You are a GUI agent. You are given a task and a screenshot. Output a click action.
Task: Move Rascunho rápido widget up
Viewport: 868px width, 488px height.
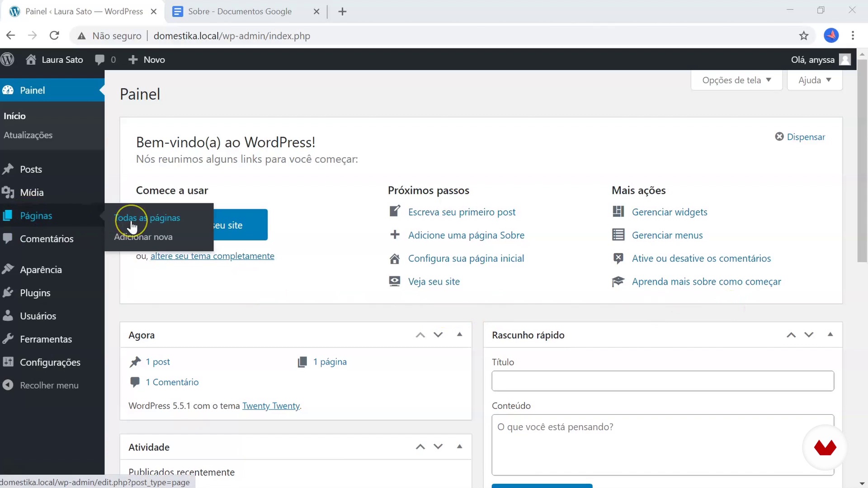click(791, 335)
